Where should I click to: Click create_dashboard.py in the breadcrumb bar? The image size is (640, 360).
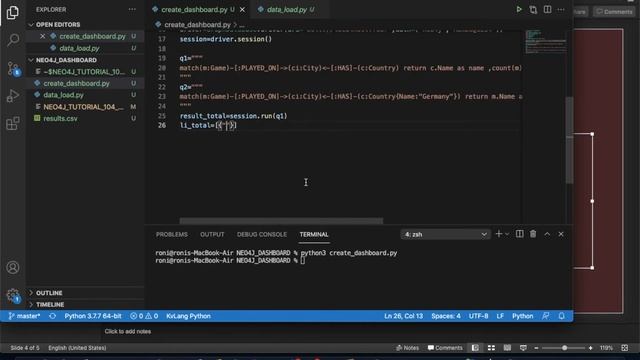pyautogui.click(x=197, y=25)
